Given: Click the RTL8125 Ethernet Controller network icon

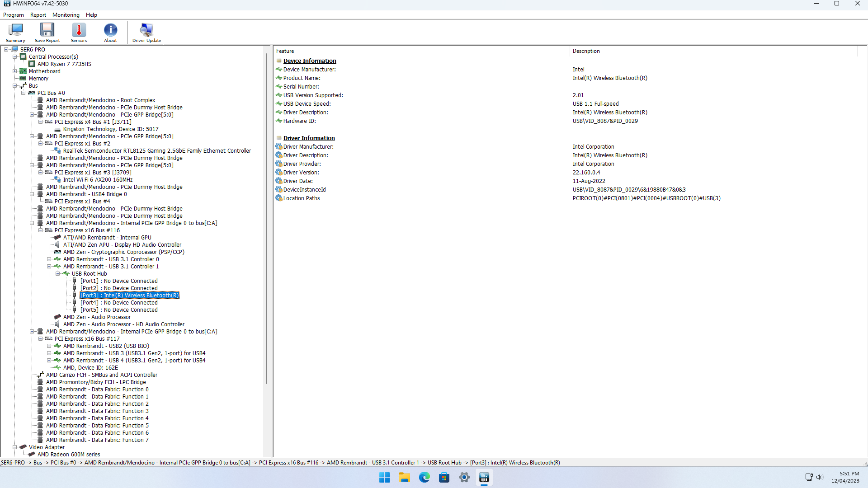Looking at the screenshot, I should (x=57, y=150).
